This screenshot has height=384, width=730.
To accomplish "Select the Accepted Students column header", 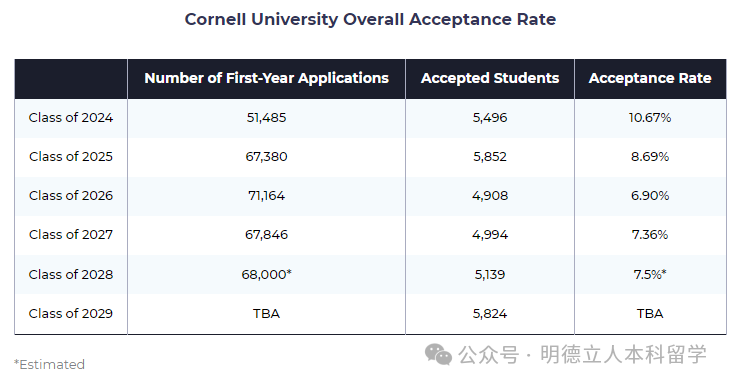I will (490, 78).
